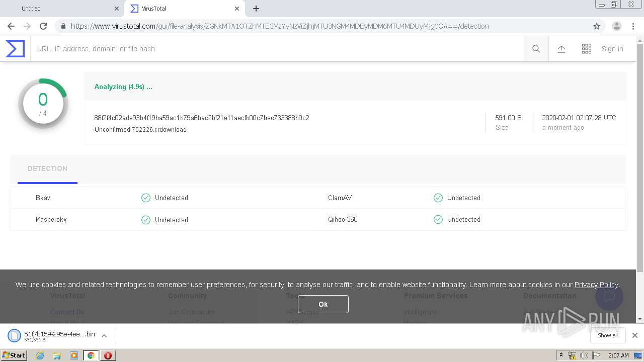Click the Opera taskbar icon

click(108, 355)
